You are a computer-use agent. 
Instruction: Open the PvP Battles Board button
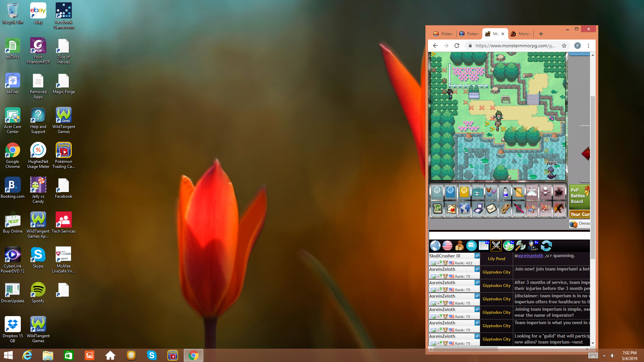(579, 196)
